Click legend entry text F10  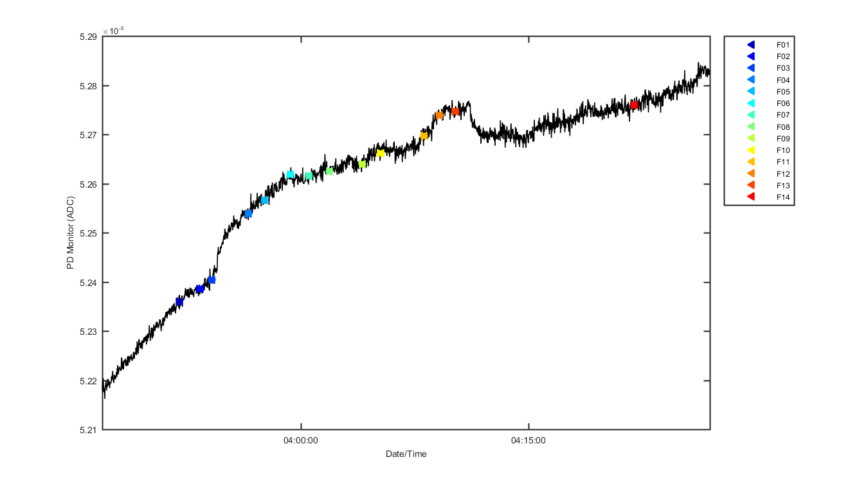coord(782,150)
